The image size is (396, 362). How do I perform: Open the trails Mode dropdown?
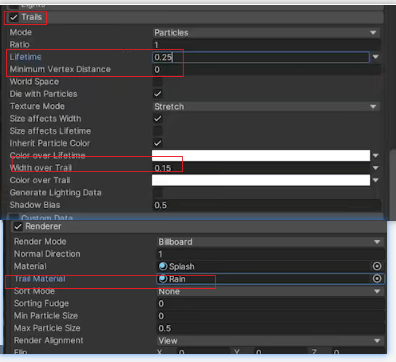[265, 33]
